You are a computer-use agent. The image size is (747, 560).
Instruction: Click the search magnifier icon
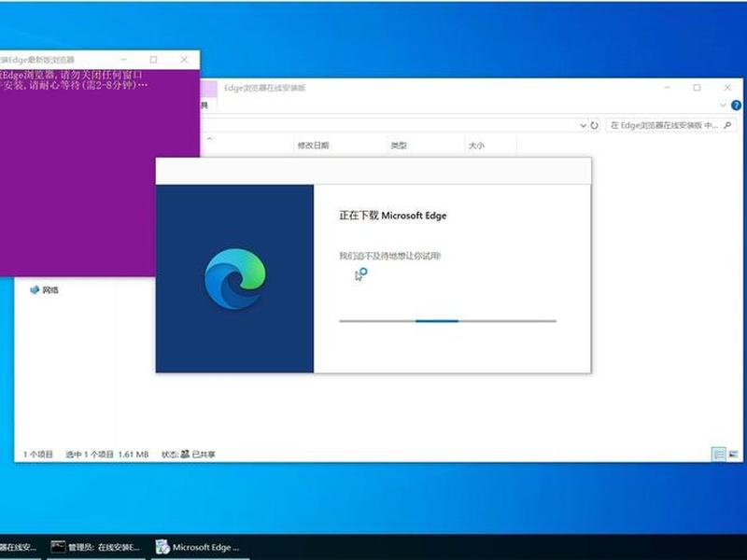(x=727, y=125)
